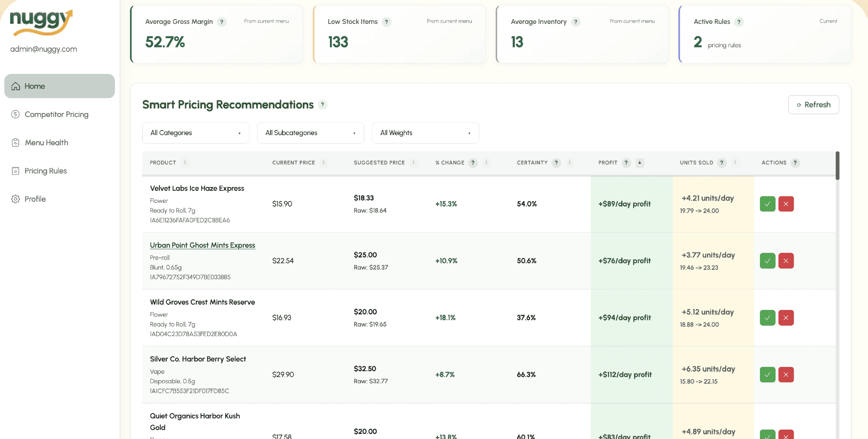This screenshot has width=868, height=439.
Task: Click the Active Rules help icon
Action: pos(739,22)
